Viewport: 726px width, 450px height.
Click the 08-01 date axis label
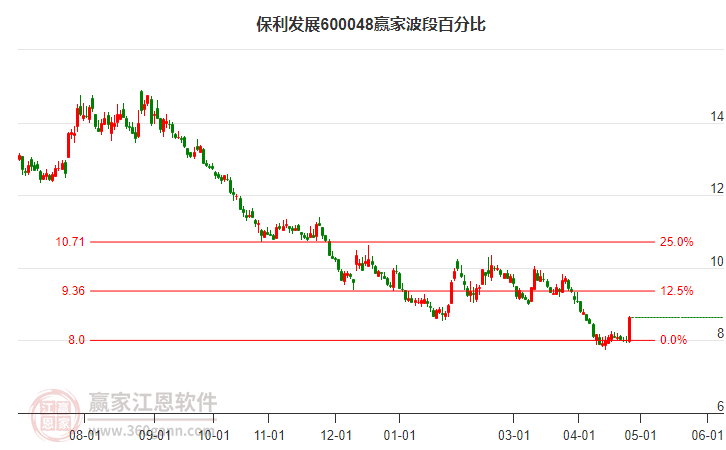tap(84, 435)
